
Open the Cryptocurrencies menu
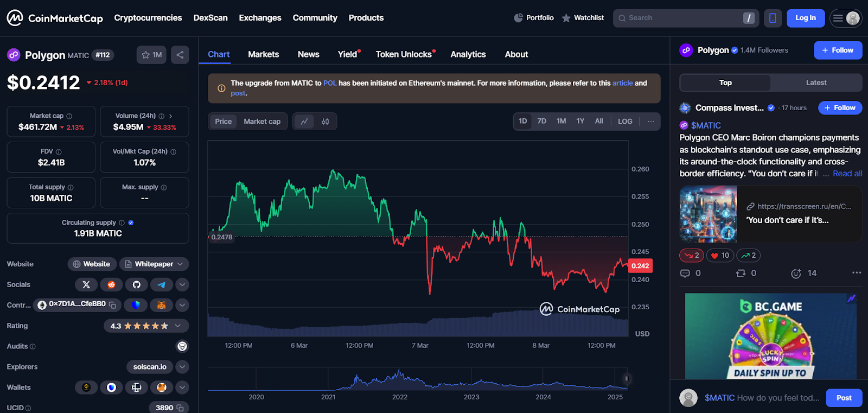click(x=148, y=18)
